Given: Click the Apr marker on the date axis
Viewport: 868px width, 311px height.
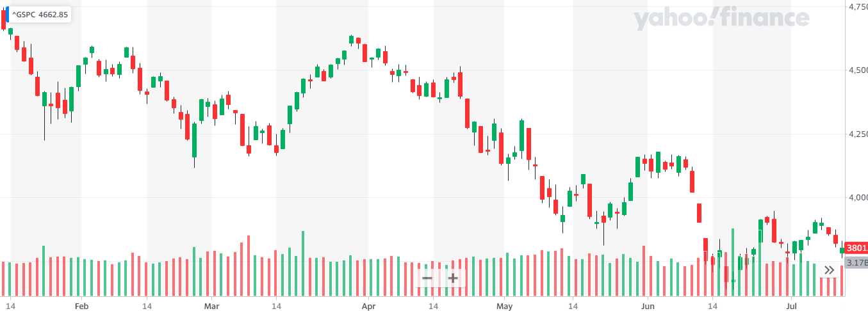Looking at the screenshot, I should coord(368,305).
